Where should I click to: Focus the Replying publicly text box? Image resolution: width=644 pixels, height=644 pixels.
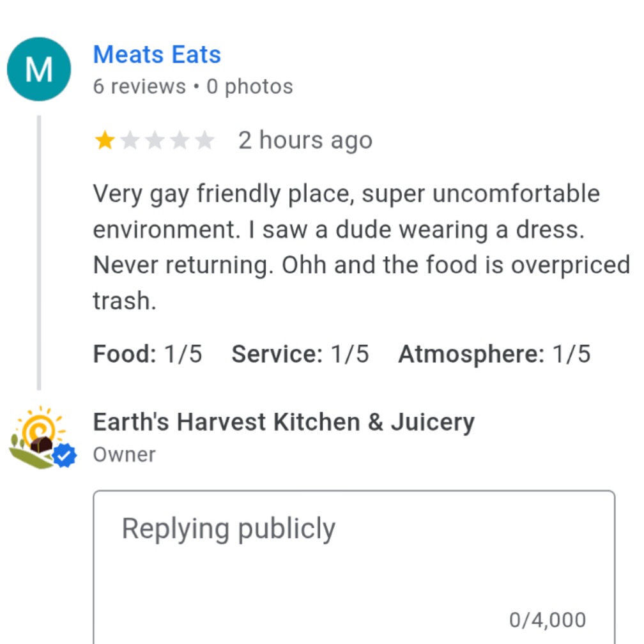(354, 567)
